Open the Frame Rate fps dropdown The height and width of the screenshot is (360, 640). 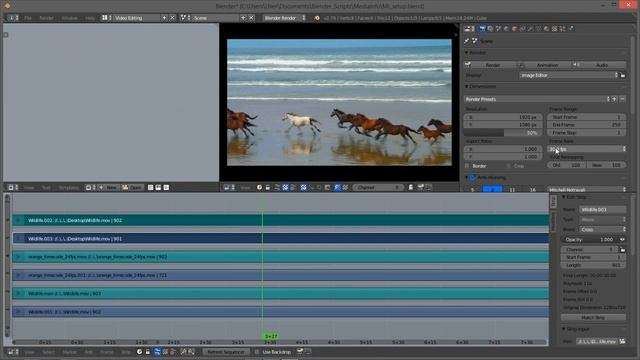586,149
